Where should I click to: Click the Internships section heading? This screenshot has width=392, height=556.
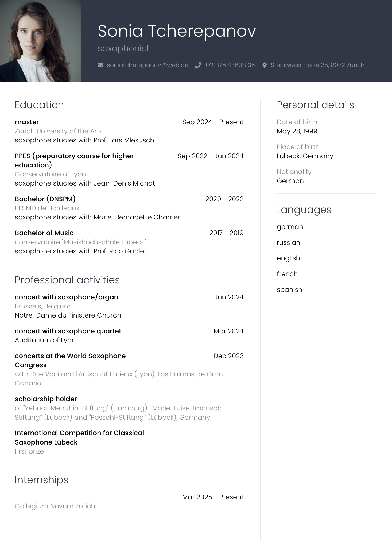[x=41, y=480]
